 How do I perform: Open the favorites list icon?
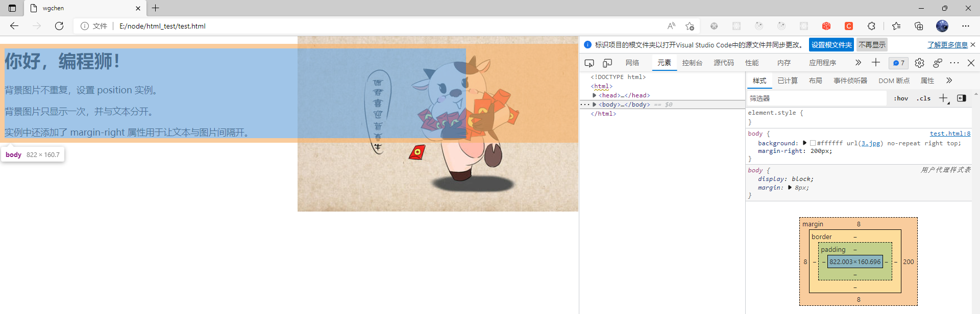896,26
